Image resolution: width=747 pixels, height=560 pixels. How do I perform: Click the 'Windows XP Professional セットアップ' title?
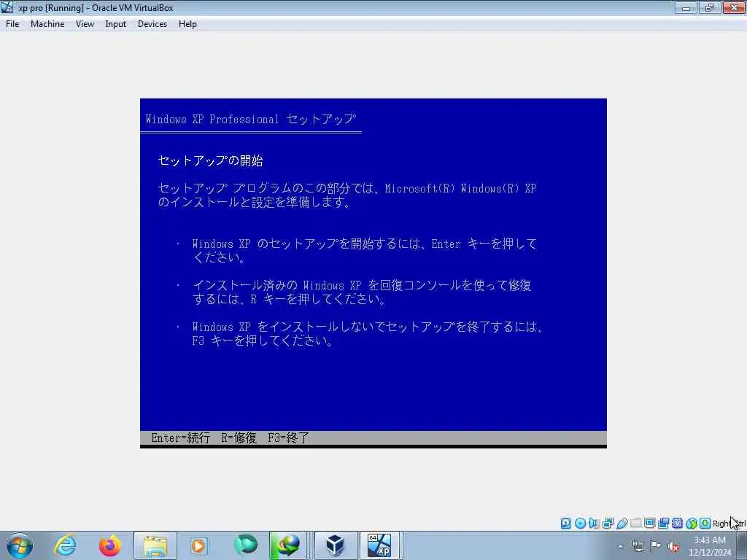[x=251, y=119]
